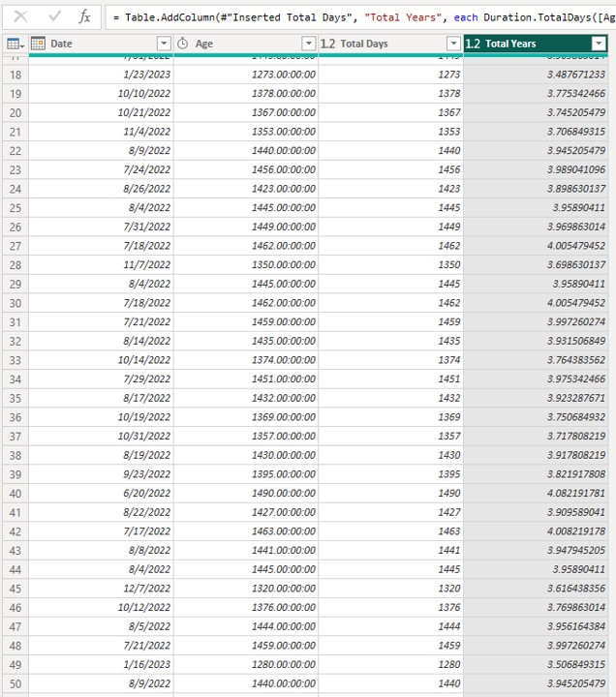
Task: Select row number 27
Action: pos(15,246)
